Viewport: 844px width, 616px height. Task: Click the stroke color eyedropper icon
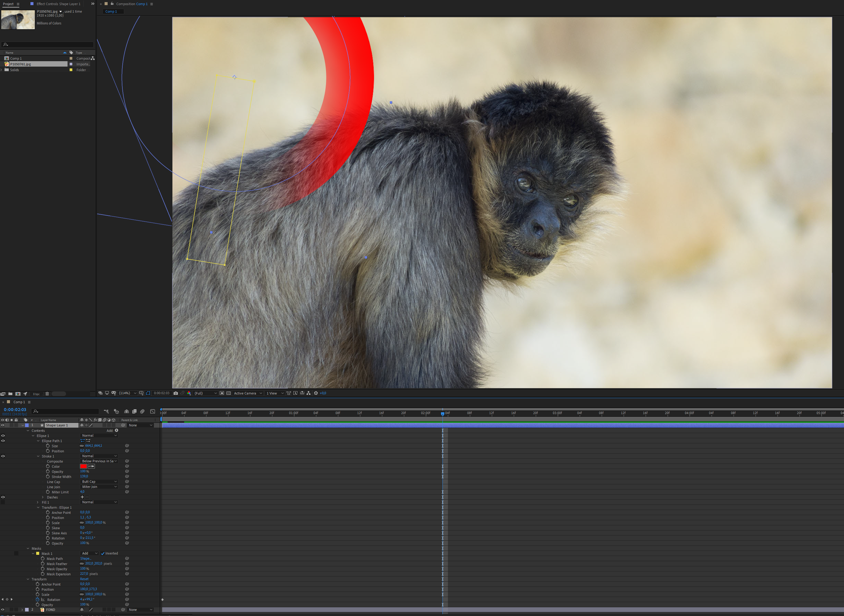[91, 466]
